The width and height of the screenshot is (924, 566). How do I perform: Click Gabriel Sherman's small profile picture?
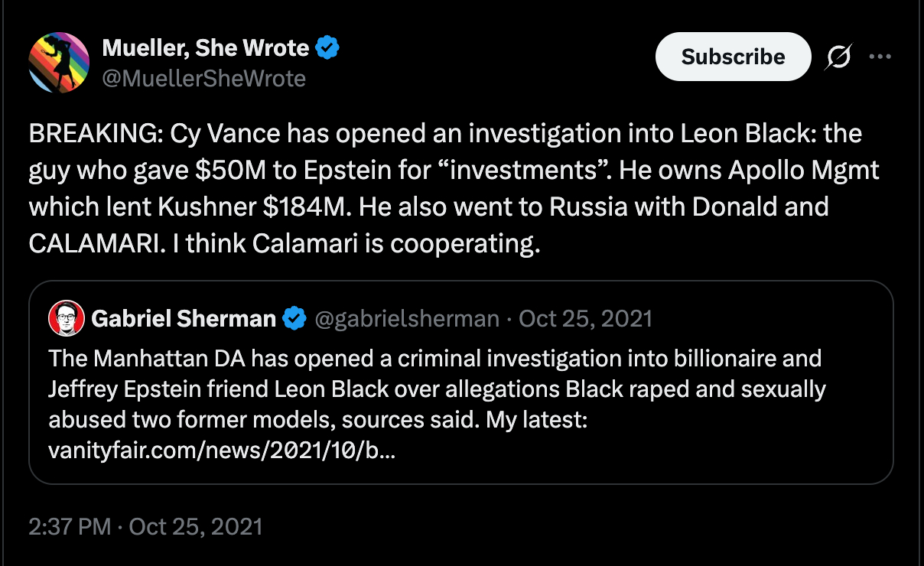pos(66,317)
